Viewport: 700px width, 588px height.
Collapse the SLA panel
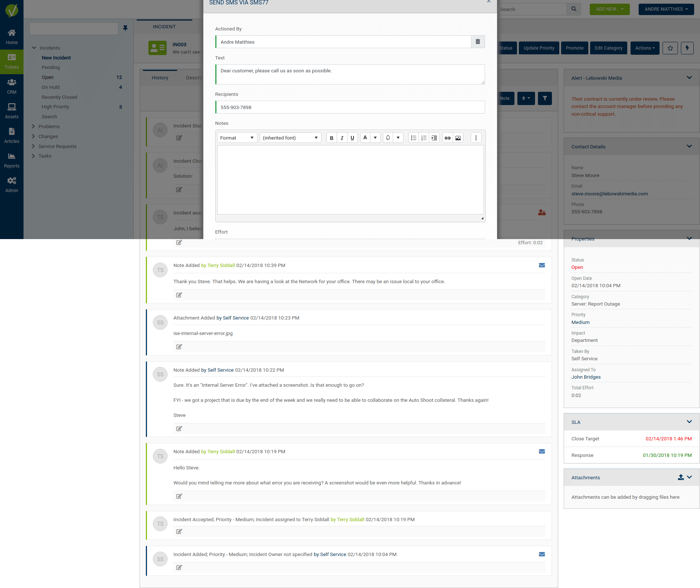[x=689, y=422]
